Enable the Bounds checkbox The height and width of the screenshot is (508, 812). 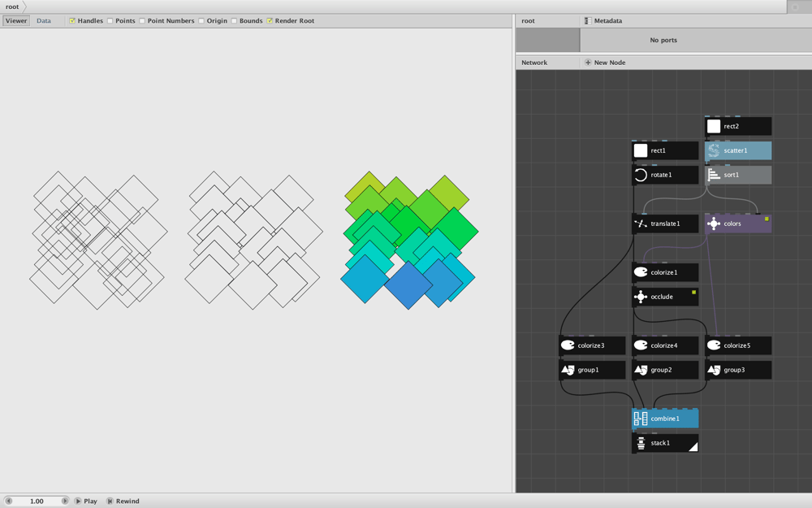(234, 21)
